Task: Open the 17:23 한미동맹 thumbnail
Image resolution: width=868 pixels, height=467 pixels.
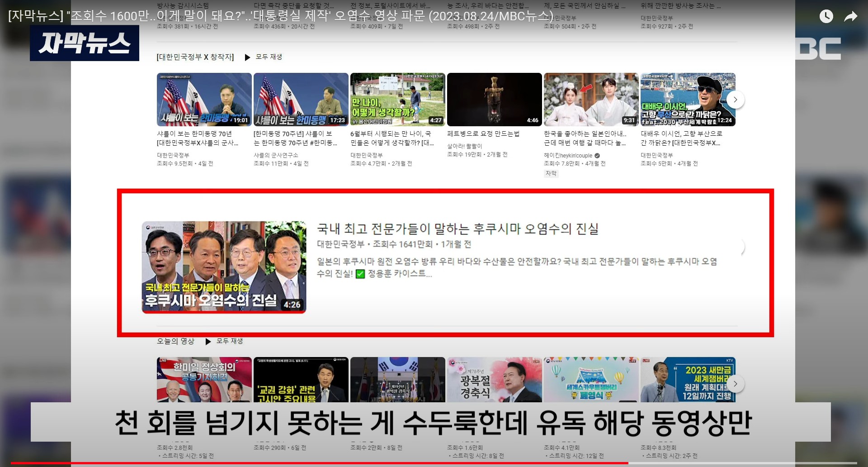Action: coord(301,100)
